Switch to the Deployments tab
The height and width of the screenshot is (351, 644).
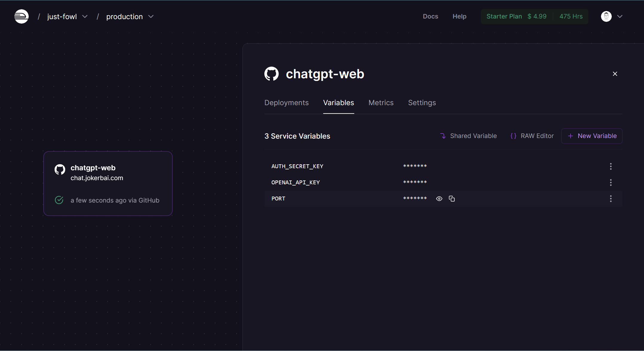click(286, 103)
